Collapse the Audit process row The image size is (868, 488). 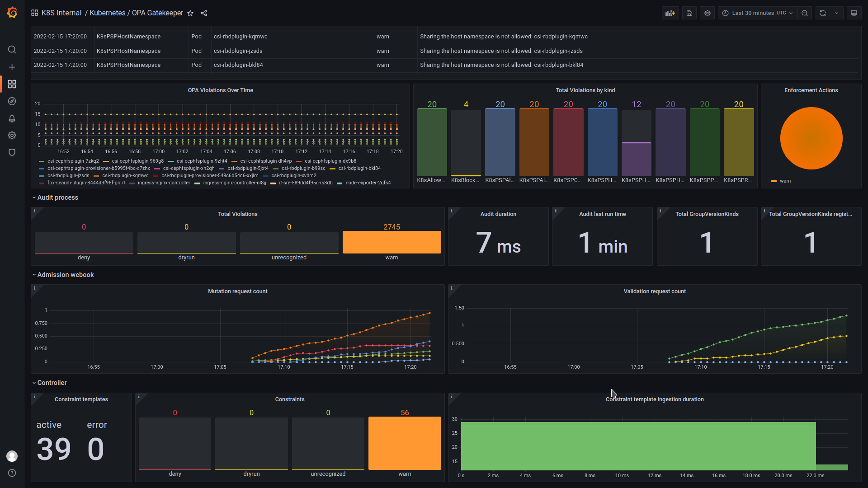click(57, 197)
